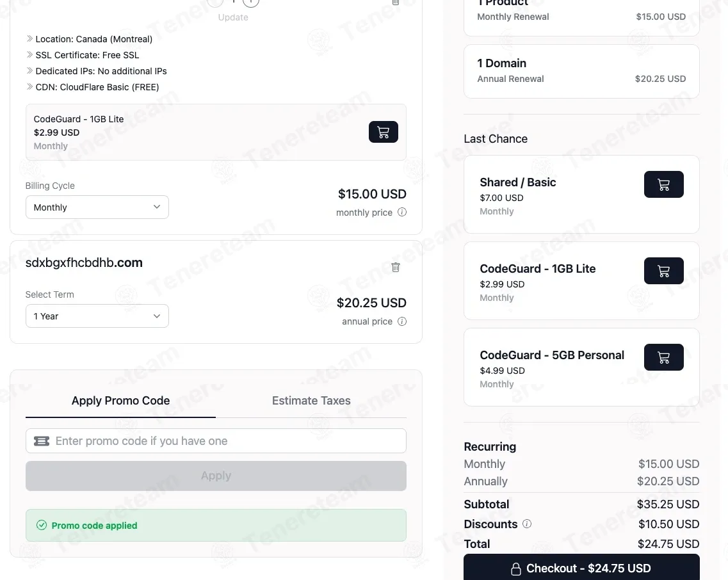This screenshot has width=728, height=580.
Task: Open the Discounts info icon
Action: [527, 524]
